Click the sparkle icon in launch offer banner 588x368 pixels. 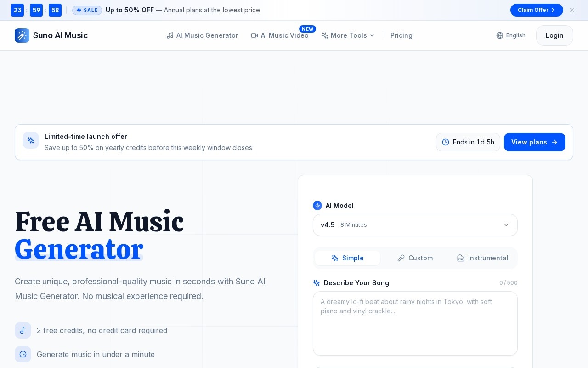tap(31, 140)
